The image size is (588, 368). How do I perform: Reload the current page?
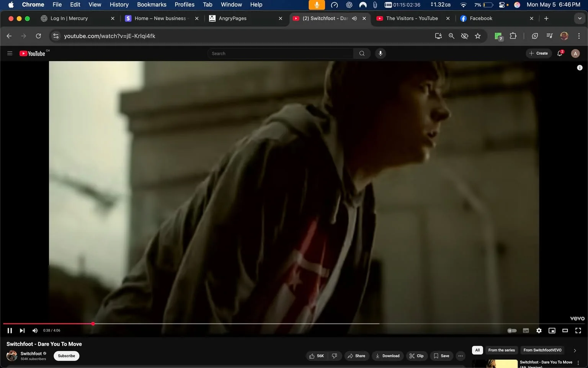tap(38, 36)
